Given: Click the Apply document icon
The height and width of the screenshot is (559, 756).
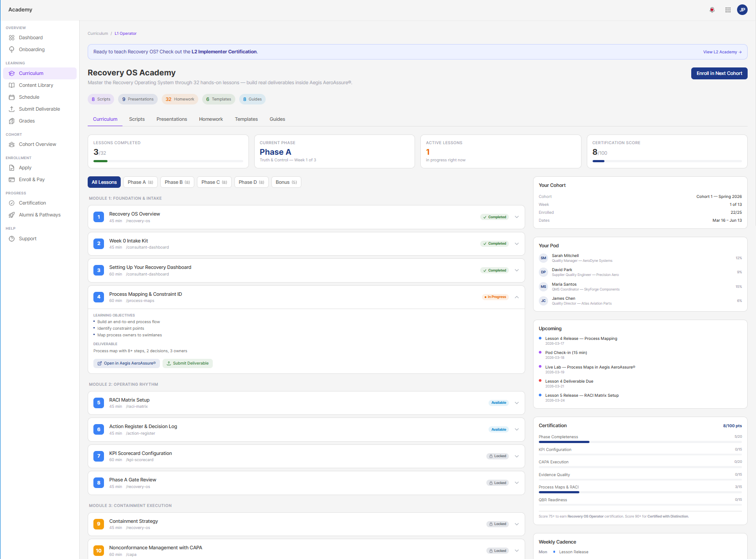Looking at the screenshot, I should click(12, 168).
